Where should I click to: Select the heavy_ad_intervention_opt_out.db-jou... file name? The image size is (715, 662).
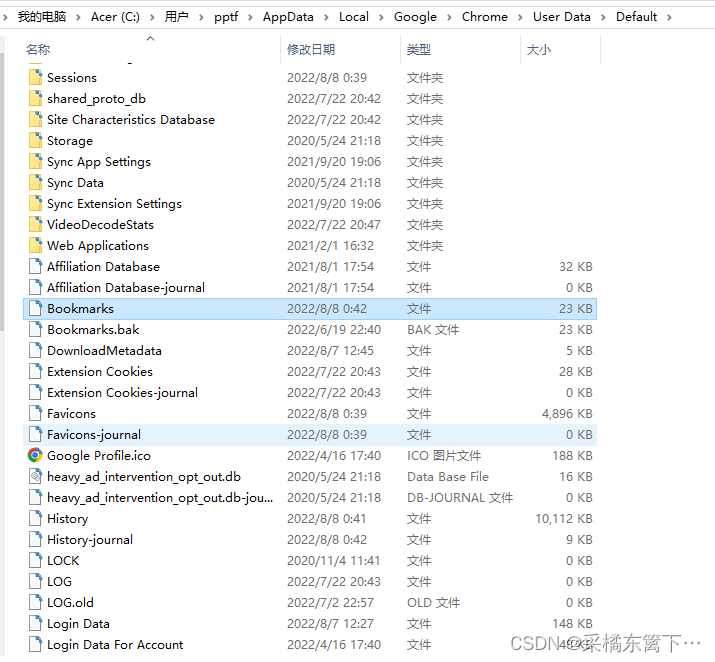coord(160,497)
